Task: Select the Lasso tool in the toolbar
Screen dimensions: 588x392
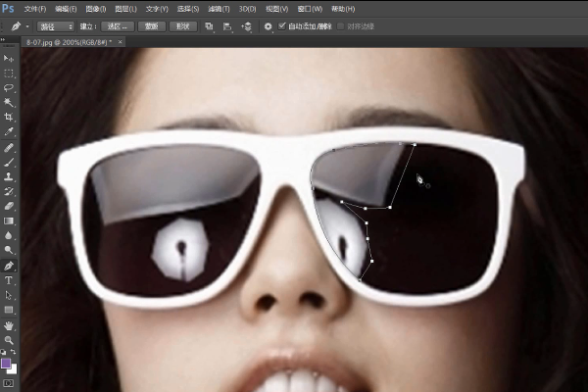Action: (x=9, y=88)
